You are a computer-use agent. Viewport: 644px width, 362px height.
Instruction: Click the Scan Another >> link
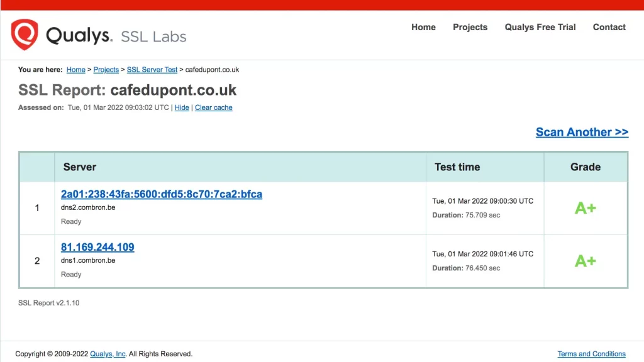(x=582, y=132)
